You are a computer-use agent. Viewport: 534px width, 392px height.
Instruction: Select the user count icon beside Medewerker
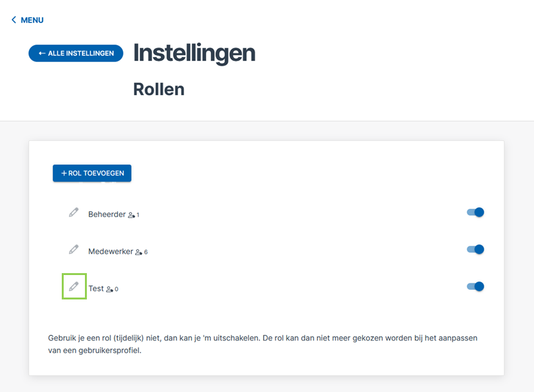[x=138, y=252]
